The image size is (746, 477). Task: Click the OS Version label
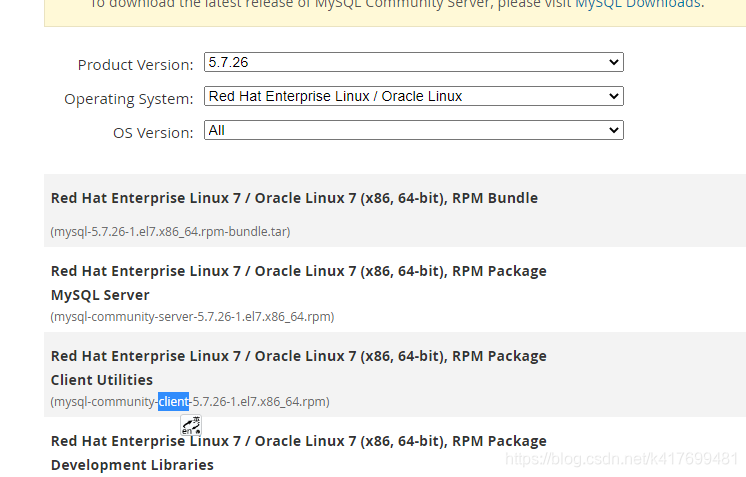[x=153, y=133]
